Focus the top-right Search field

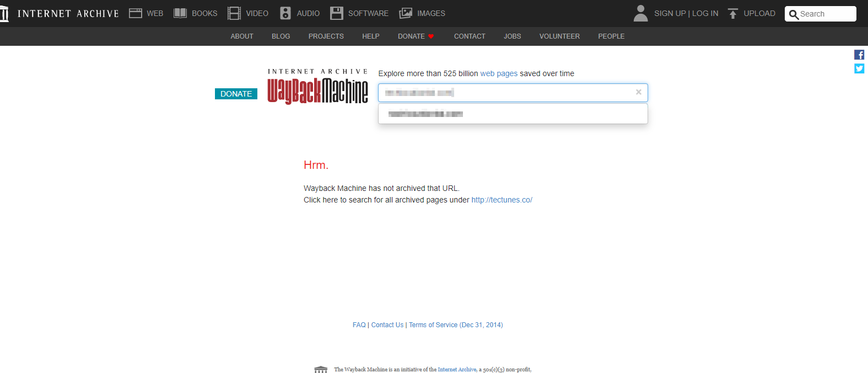pyautogui.click(x=821, y=14)
